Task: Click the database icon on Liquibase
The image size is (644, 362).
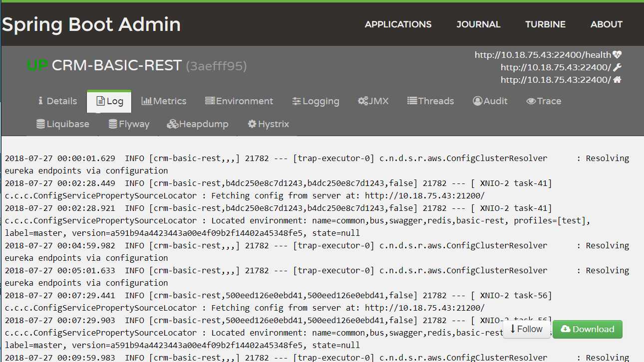Action: point(41,124)
